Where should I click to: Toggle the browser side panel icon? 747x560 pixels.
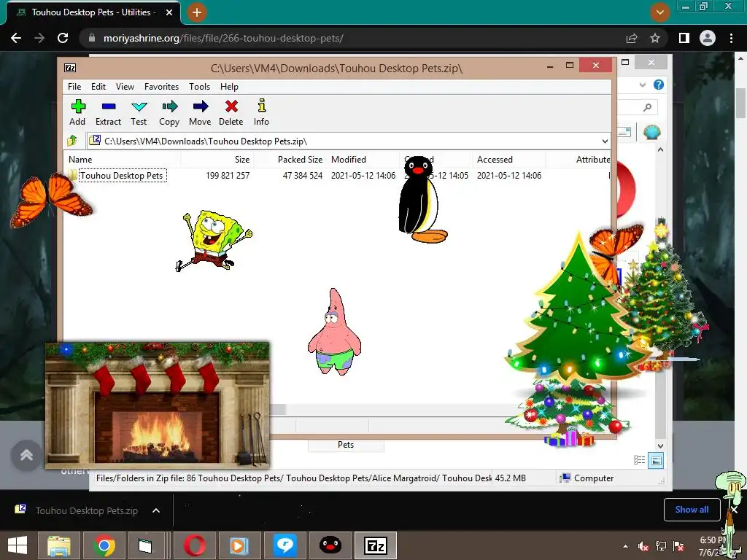coord(684,38)
